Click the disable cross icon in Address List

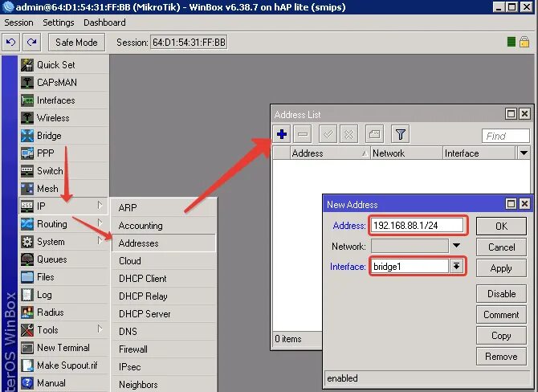click(x=349, y=134)
